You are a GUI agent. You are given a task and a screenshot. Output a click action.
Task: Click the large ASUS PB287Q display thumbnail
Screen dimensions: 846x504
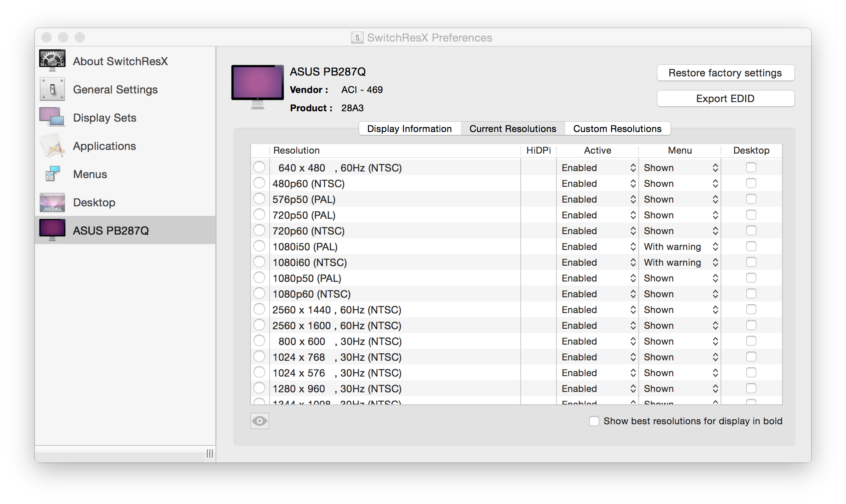258,86
